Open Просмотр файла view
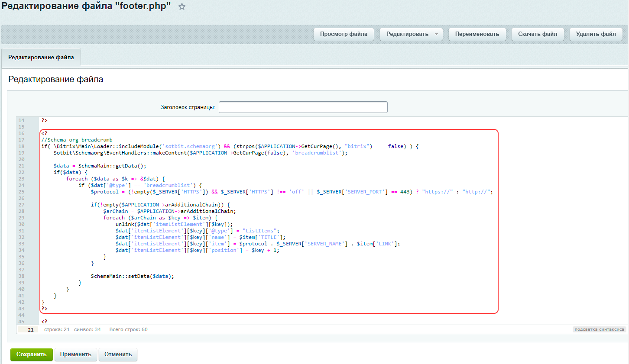 click(344, 34)
